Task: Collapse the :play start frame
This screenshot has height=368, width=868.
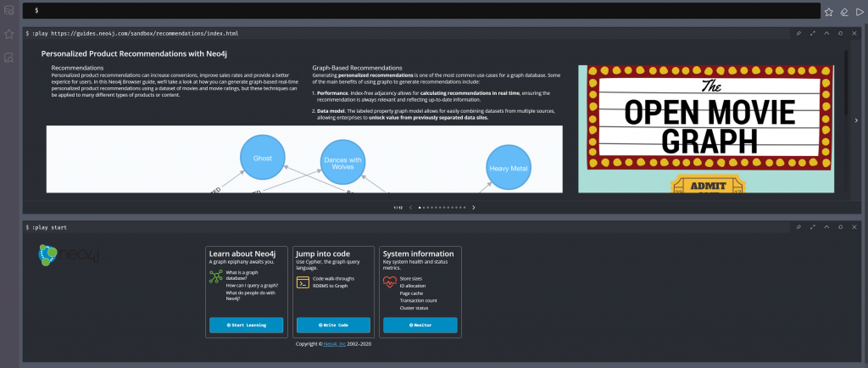Action: 826,227
